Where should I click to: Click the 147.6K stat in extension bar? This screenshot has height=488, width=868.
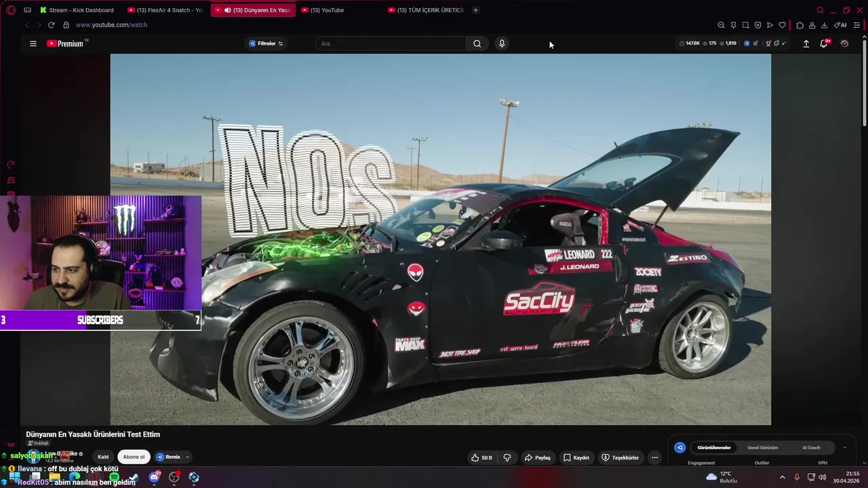click(x=690, y=43)
